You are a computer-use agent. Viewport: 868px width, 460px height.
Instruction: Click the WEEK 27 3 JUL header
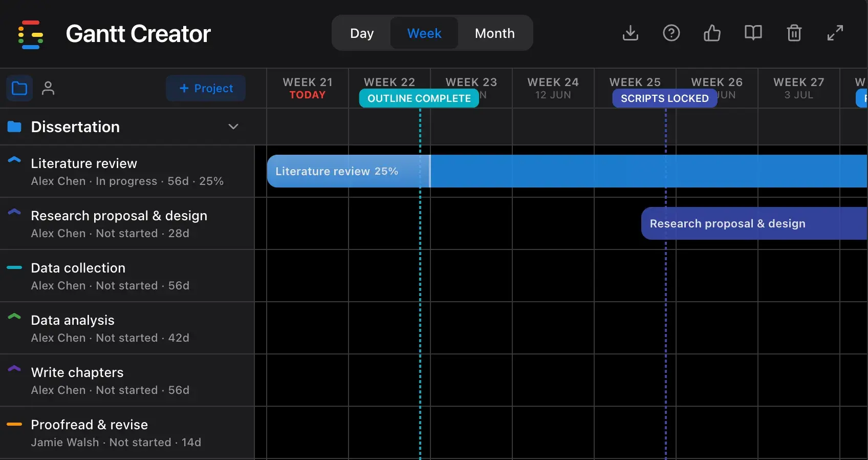(799, 88)
